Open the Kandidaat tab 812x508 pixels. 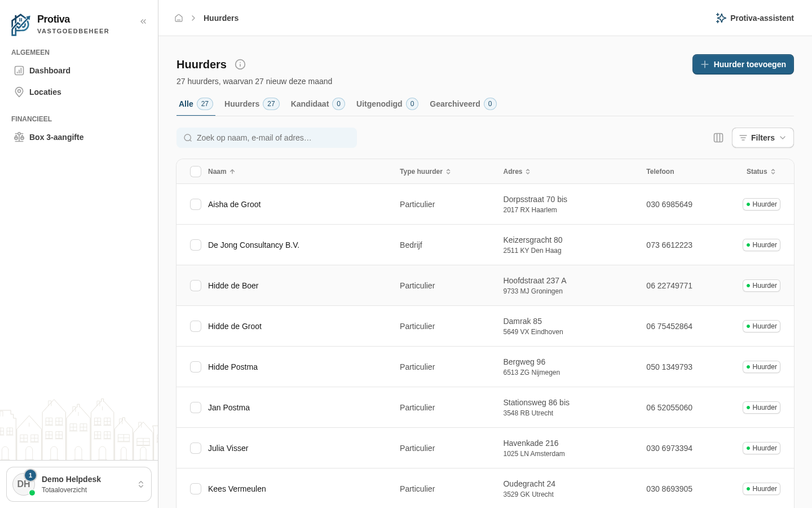(x=317, y=104)
